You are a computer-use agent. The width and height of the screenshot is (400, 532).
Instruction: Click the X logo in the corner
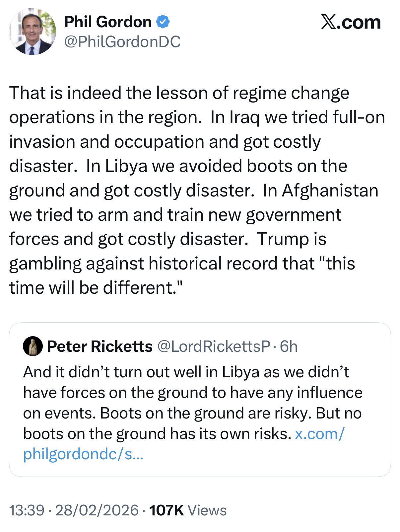pos(328,22)
